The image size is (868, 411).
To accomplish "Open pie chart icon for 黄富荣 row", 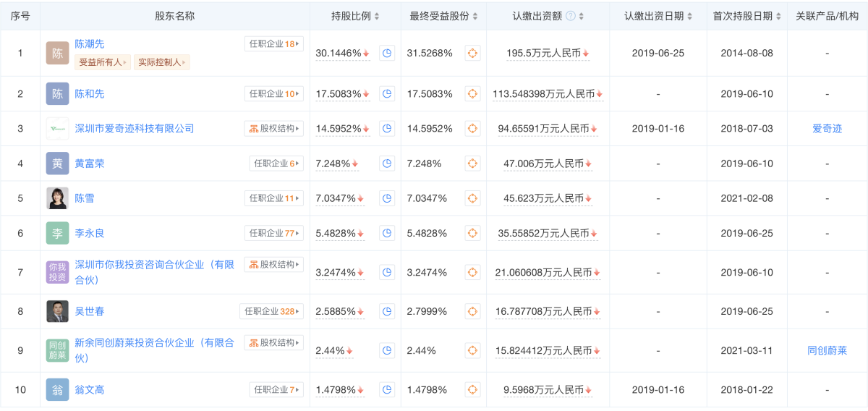I will coord(387,164).
